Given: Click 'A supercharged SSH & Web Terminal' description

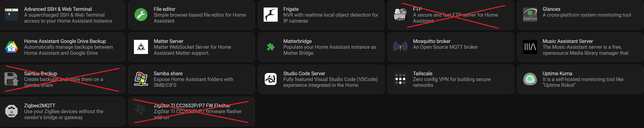Looking at the screenshot, I should [x=68, y=18].
